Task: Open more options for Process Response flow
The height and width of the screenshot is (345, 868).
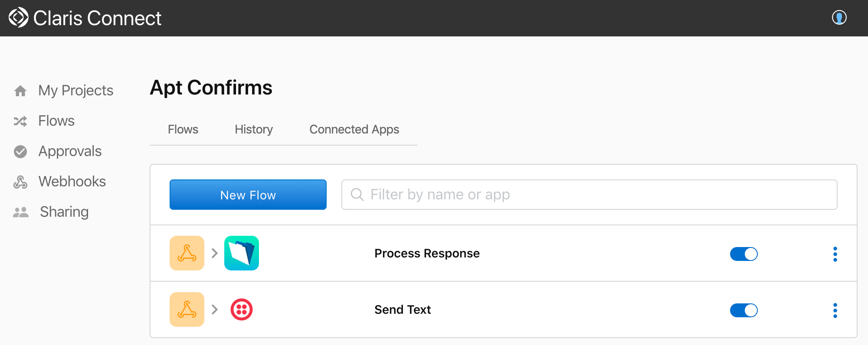Action: point(835,254)
